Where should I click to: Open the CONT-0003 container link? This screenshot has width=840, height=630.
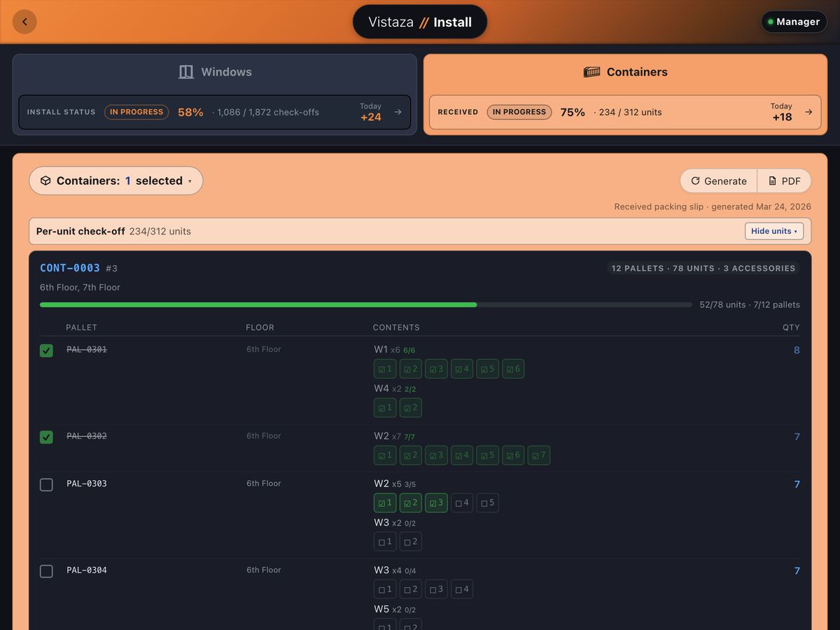click(70, 268)
